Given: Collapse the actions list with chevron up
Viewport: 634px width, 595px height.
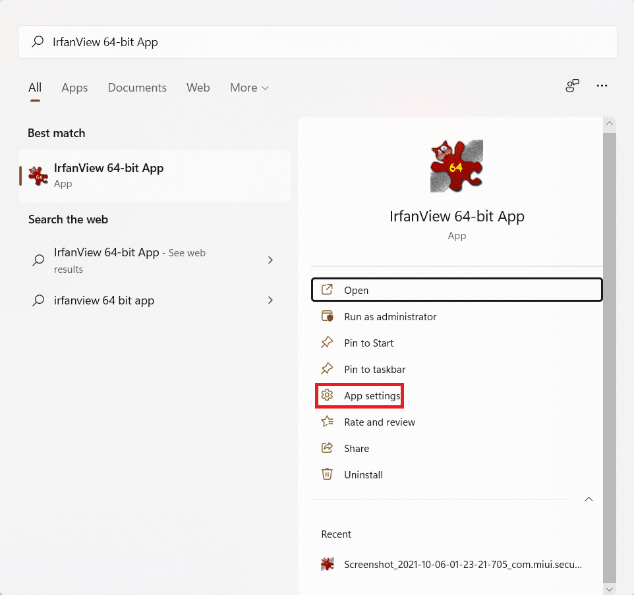Looking at the screenshot, I should click(588, 499).
